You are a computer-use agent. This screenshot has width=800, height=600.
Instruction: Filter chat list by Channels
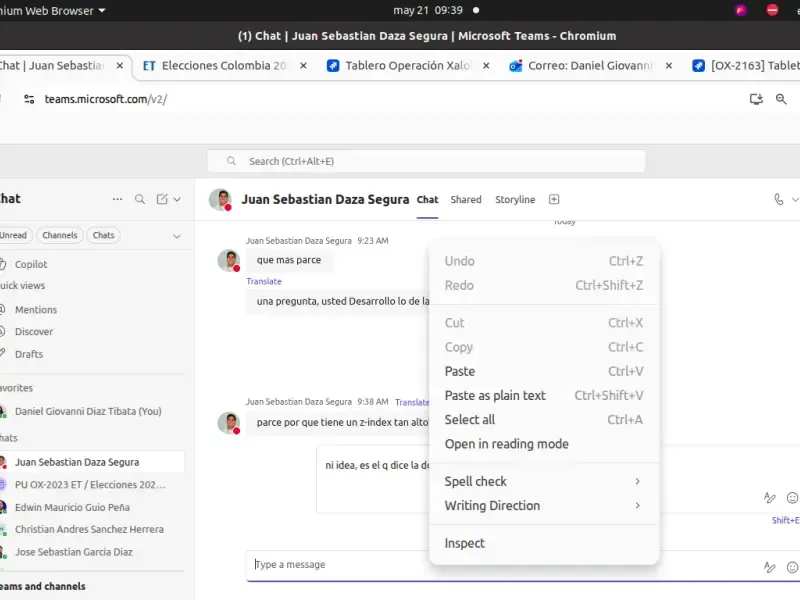coord(60,235)
